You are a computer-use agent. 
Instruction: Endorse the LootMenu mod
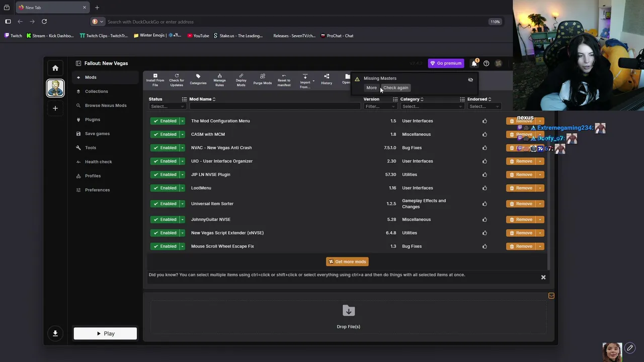485,188
